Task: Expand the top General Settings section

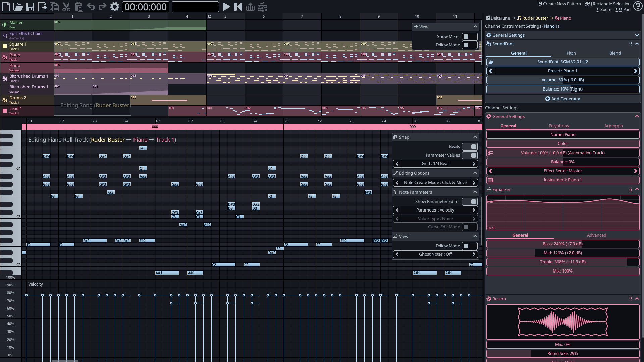Action: click(x=637, y=35)
